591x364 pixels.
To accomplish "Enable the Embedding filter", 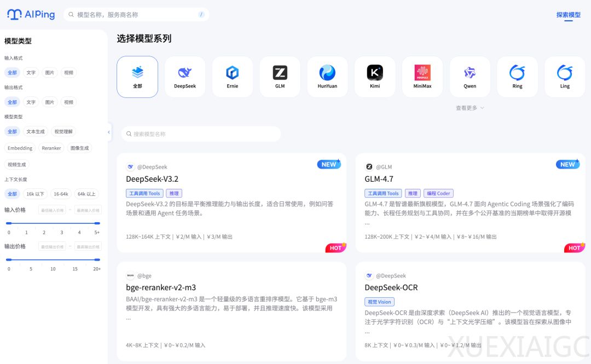I will pos(20,148).
